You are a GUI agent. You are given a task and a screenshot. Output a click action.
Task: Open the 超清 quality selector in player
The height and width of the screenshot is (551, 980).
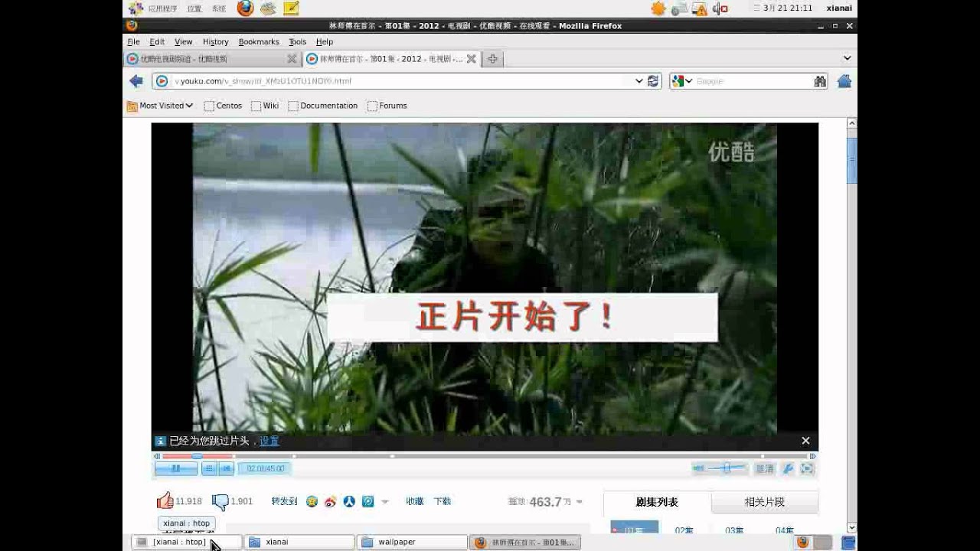coord(765,468)
